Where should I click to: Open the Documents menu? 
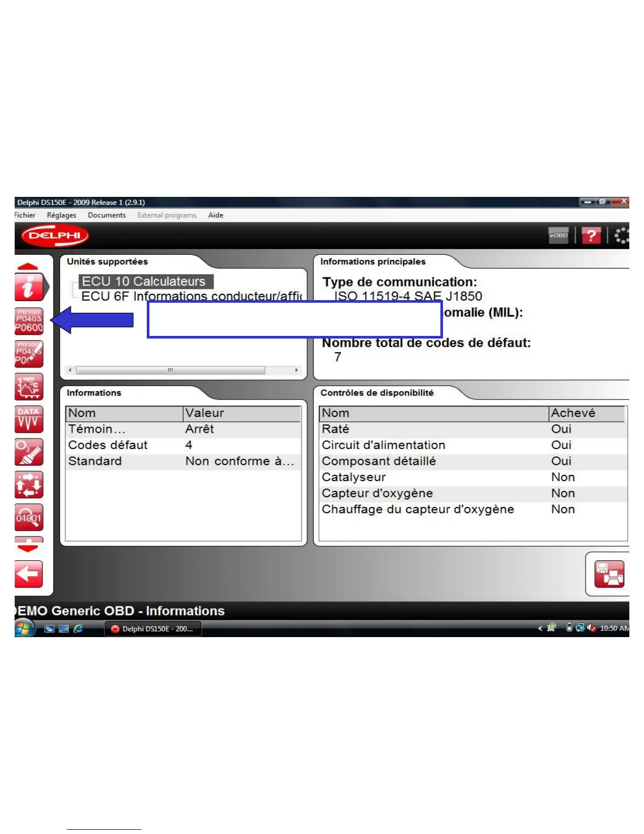[107, 215]
